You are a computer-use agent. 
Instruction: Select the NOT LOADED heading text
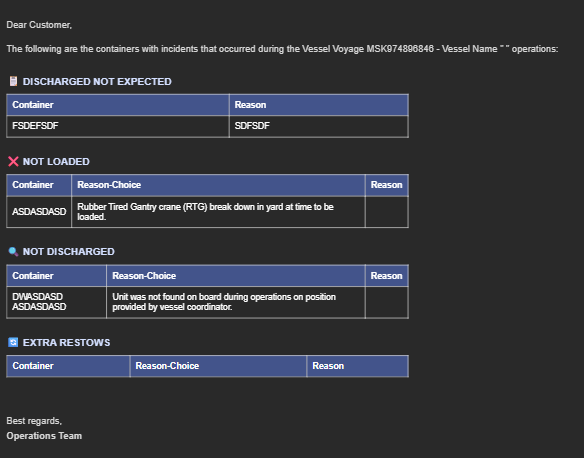tap(56, 162)
